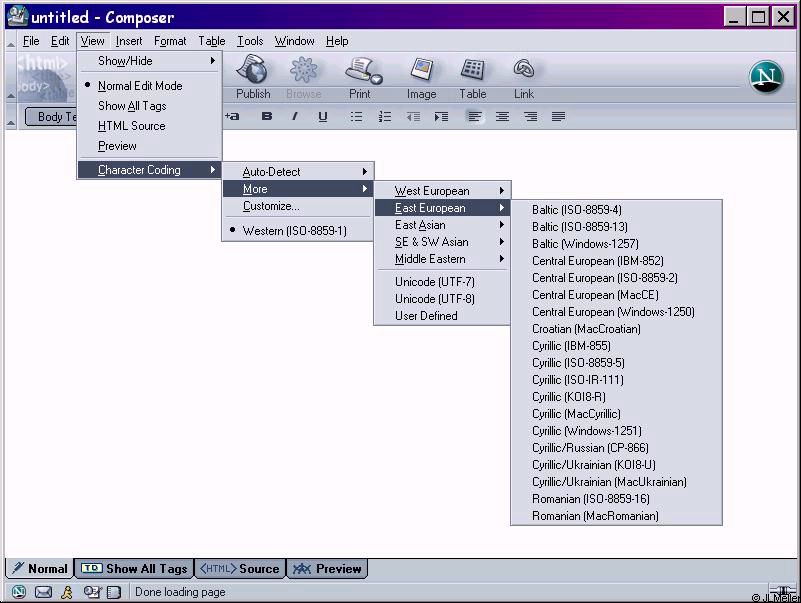Expand the Auto-Detect submenu
The image size is (801, 603).
(298, 172)
